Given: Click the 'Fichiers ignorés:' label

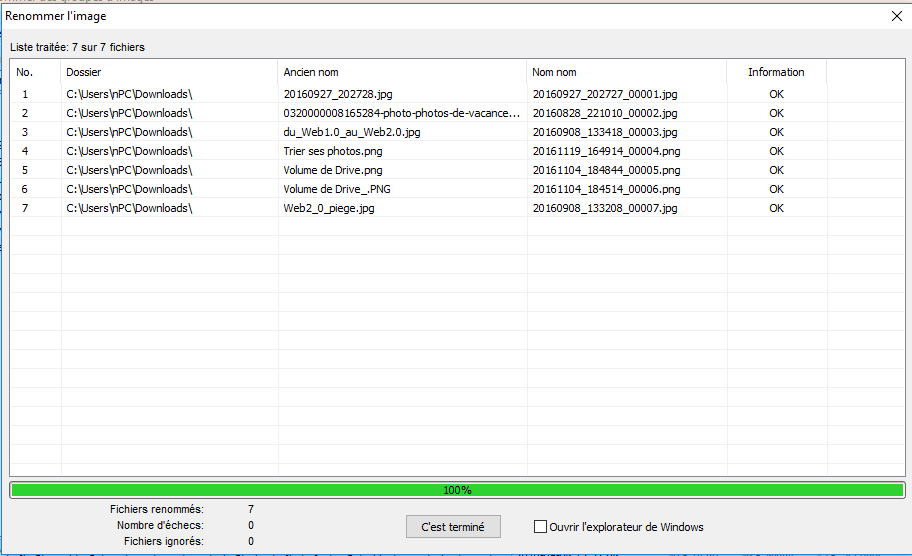Looking at the screenshot, I should click(164, 541).
